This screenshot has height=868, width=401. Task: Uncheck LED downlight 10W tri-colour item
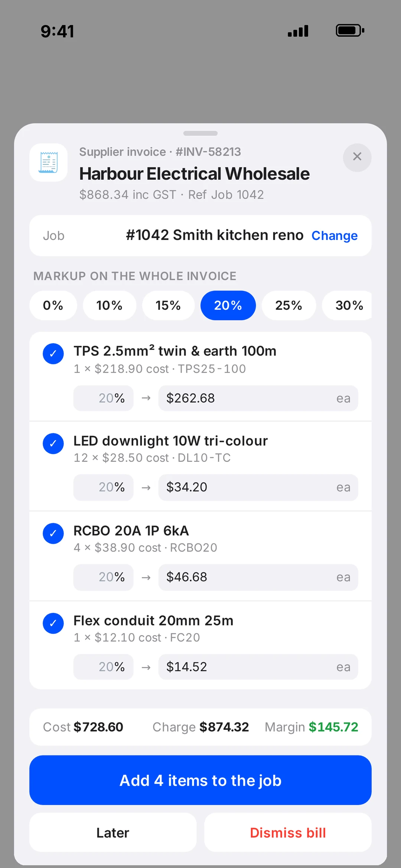coord(53,443)
